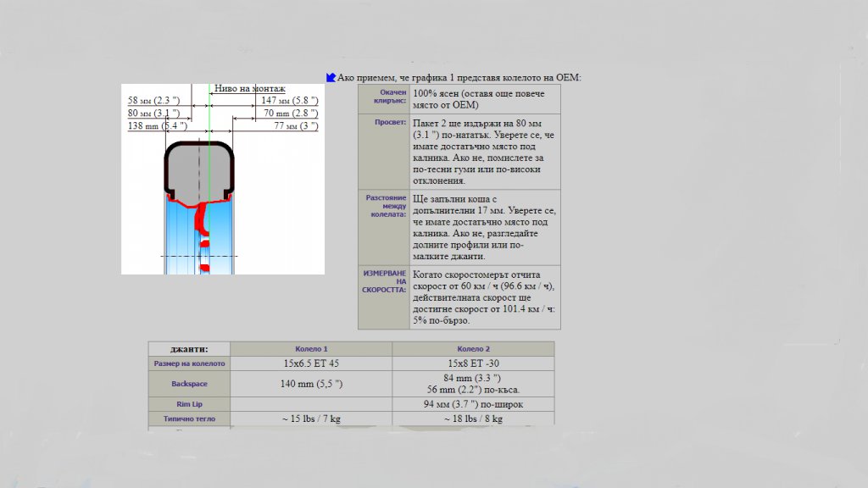The width and height of the screenshot is (868, 488).
Task: Click the "Rim Lip" row header
Action: point(189,404)
